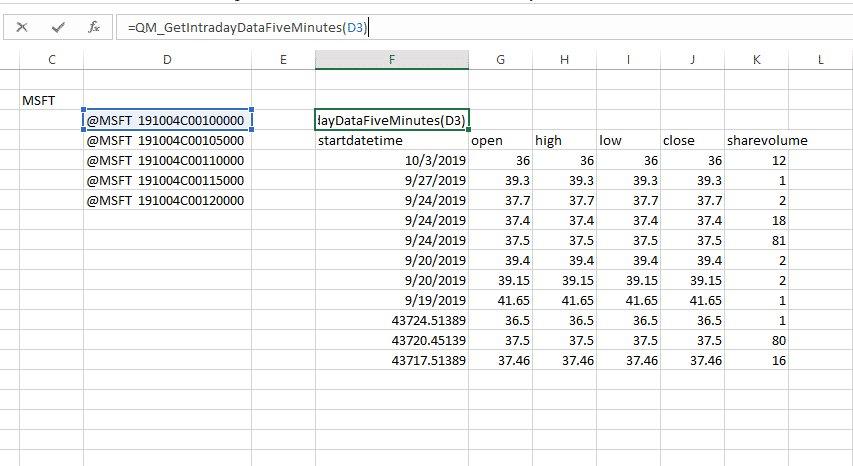The height and width of the screenshot is (466, 853).
Task: Select cell with @MSFT 191004C00100000
Action: [166, 121]
